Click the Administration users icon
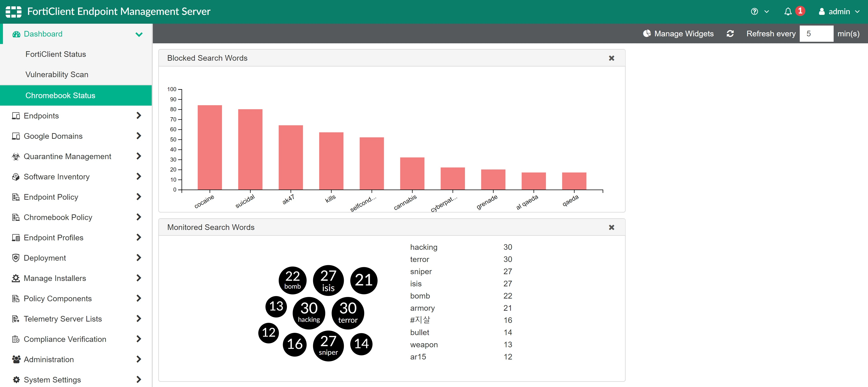 [x=16, y=359]
